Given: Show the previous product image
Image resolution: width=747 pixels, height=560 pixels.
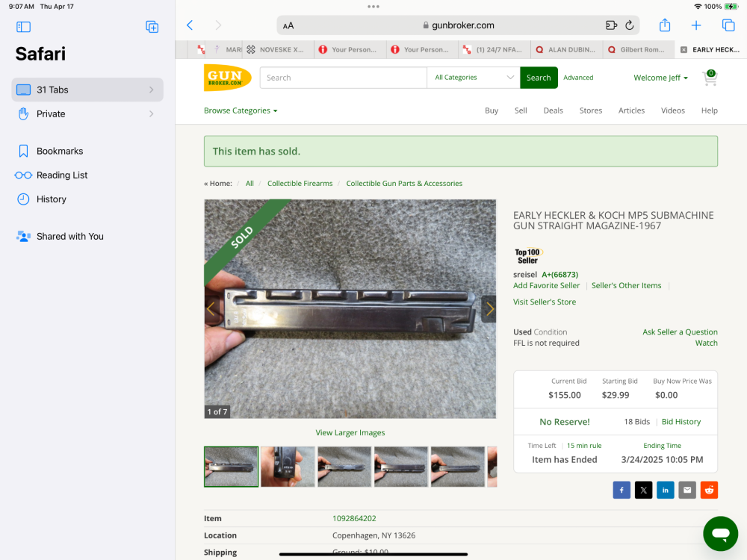Looking at the screenshot, I should point(211,309).
